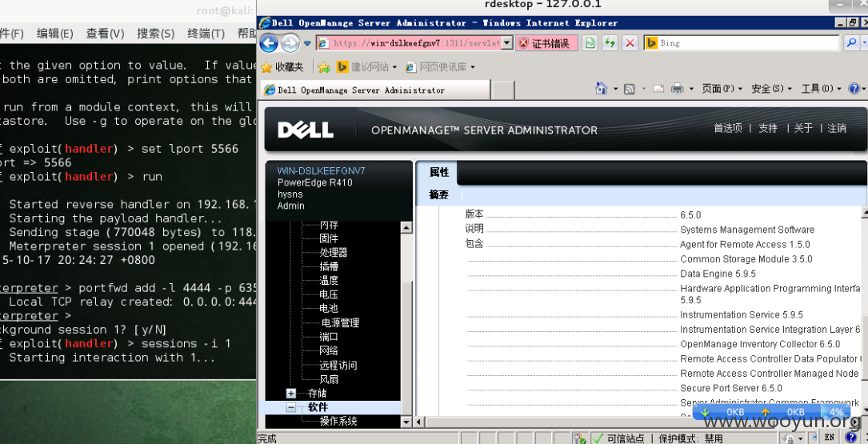This screenshot has width=868, height=444.
Task: Click the tree panel scroll-up arrow
Action: pos(406,227)
